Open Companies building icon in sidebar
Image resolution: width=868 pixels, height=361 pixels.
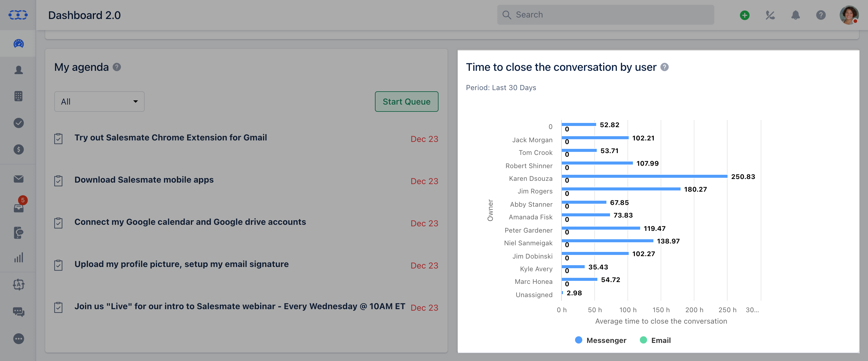click(18, 96)
